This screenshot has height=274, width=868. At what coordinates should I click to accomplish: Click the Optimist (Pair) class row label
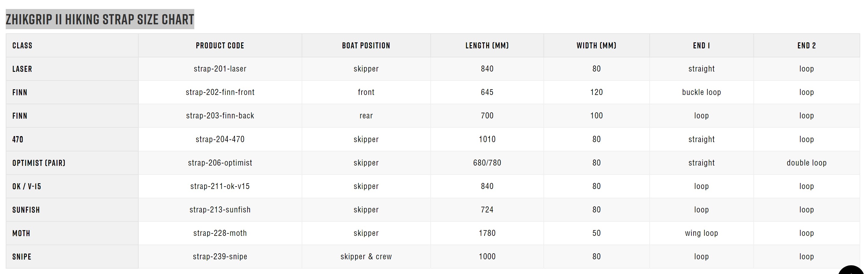(x=39, y=163)
